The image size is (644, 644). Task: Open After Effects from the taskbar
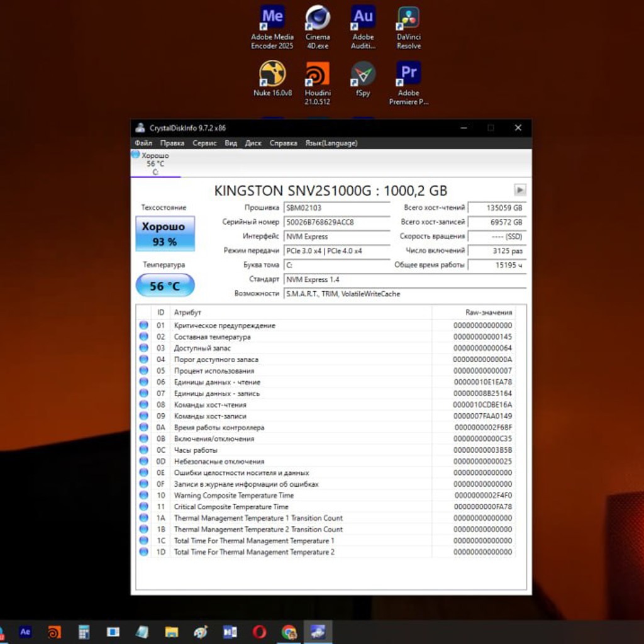pos(25,631)
